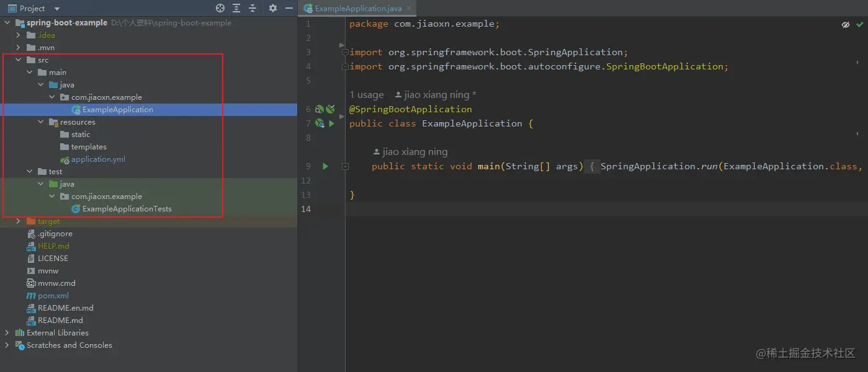Click the package com.jiaoxn.example line
The width and height of the screenshot is (868, 372).
(x=424, y=24)
